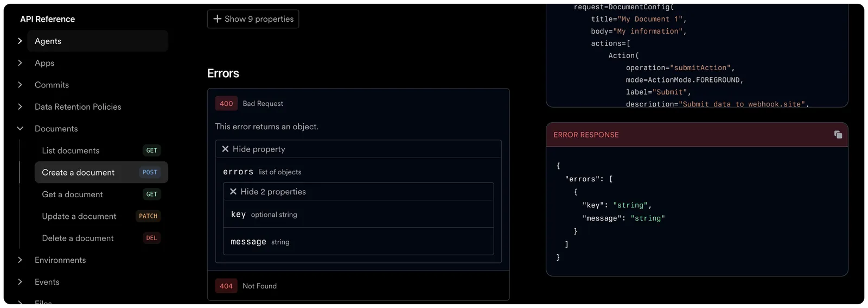The image size is (868, 308).
Task: Expand the Events section chevron
Action: [x=20, y=282]
